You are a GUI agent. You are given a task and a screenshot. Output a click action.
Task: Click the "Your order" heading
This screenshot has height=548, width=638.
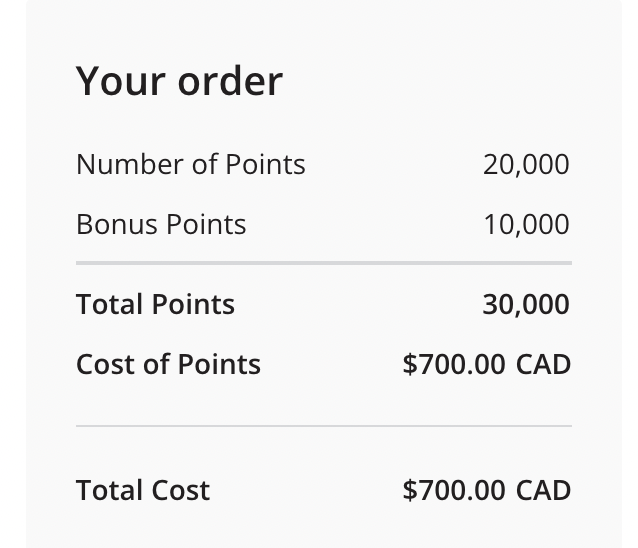pos(179,81)
